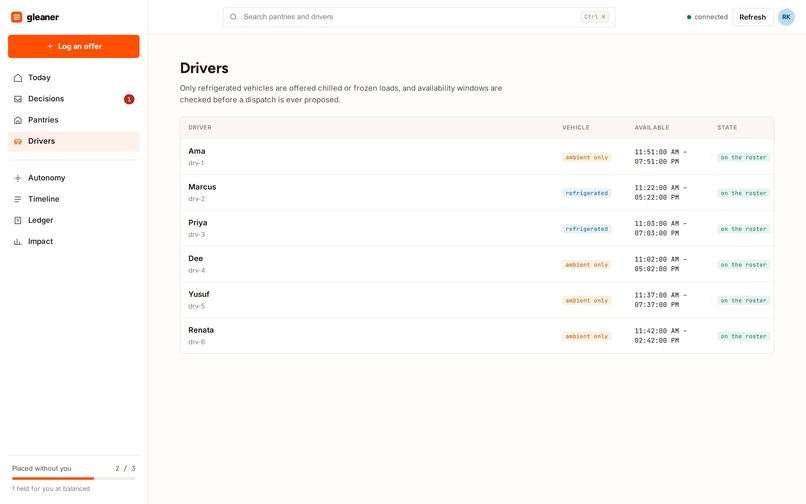The image size is (806, 504).
Task: Select driver Marcus row name
Action: (202, 187)
